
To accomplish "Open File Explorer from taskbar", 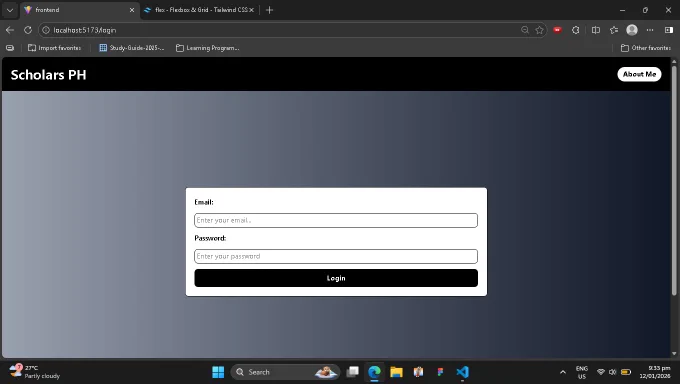I will [396, 372].
